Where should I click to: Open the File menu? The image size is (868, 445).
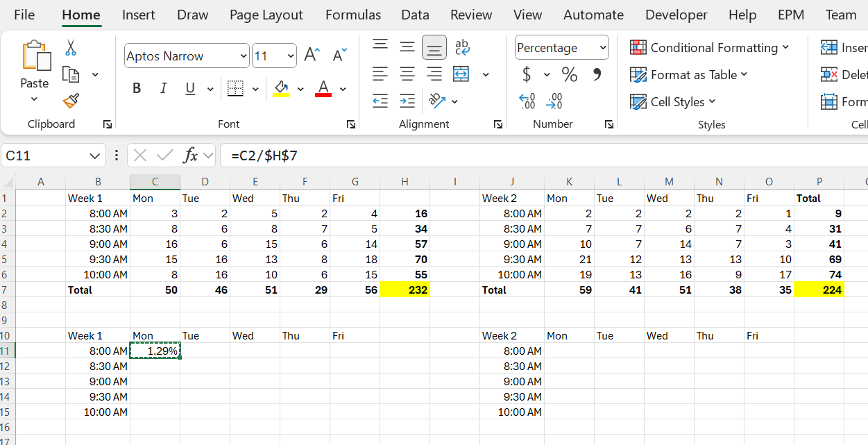tap(24, 15)
